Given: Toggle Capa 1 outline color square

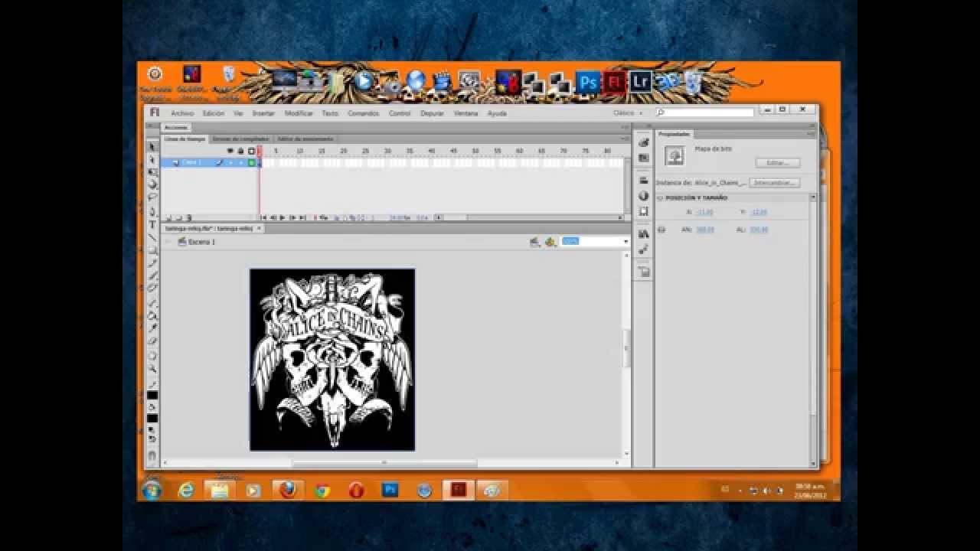Looking at the screenshot, I should [x=251, y=162].
